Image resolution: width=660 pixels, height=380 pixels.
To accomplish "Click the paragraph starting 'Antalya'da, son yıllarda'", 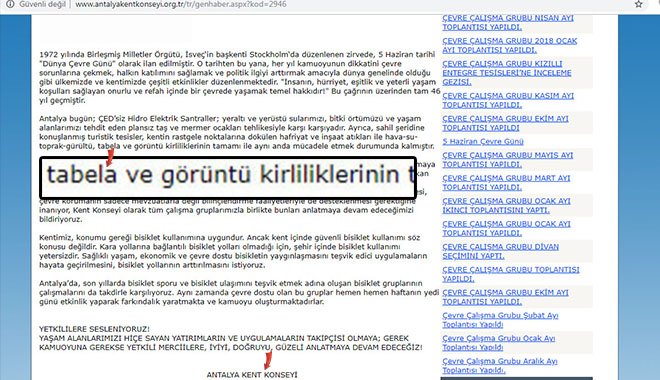I will [239, 292].
